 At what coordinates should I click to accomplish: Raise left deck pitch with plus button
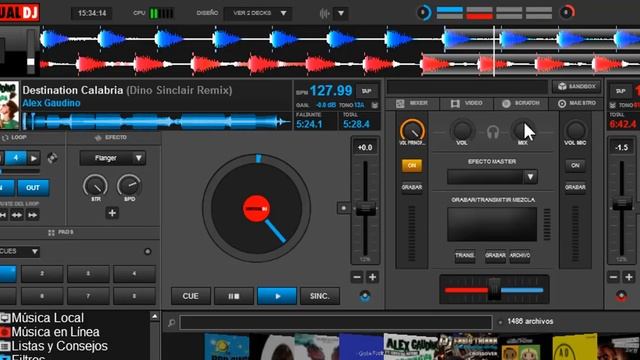coord(372,277)
